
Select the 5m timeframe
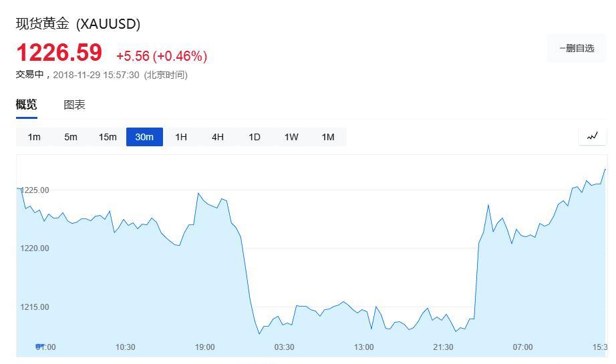(x=71, y=137)
